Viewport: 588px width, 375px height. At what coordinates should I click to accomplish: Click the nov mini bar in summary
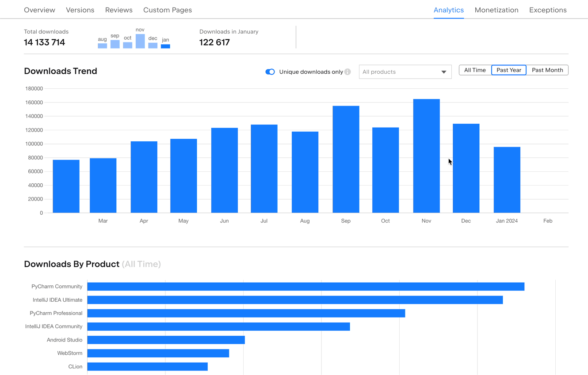(x=140, y=41)
